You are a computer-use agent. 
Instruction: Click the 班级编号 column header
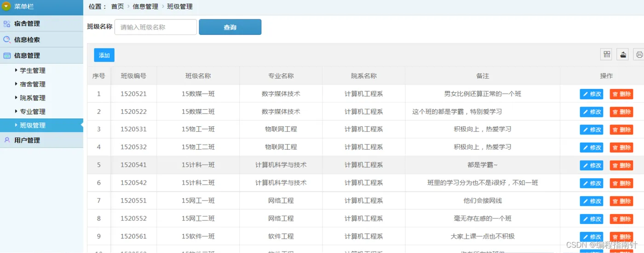click(134, 76)
